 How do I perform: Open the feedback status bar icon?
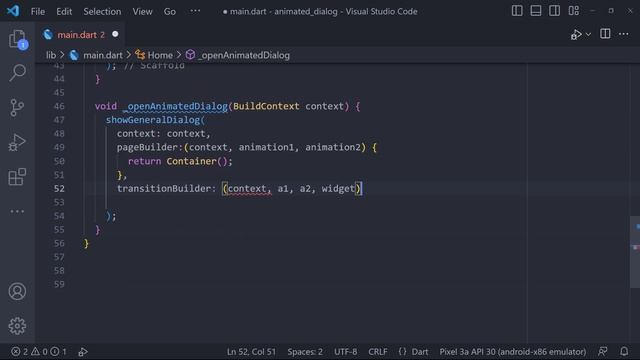click(x=602, y=351)
